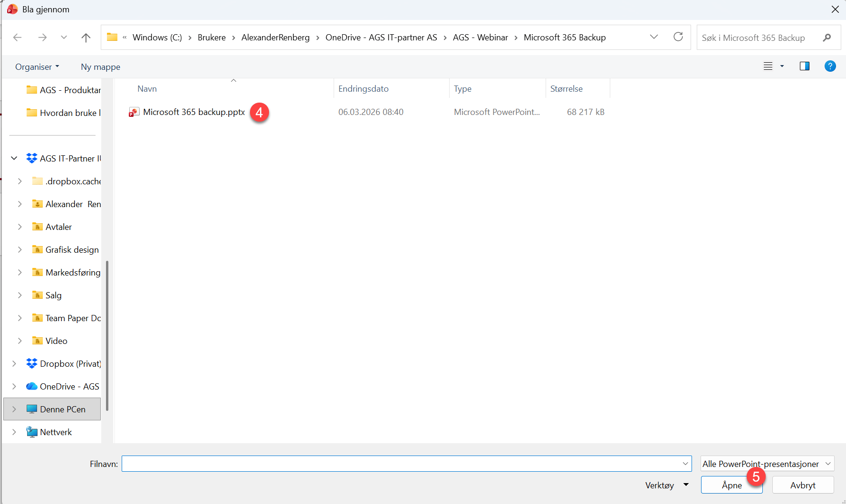This screenshot has width=846, height=504.
Task: Expand the Salg folder in the tree
Action: tap(19, 295)
